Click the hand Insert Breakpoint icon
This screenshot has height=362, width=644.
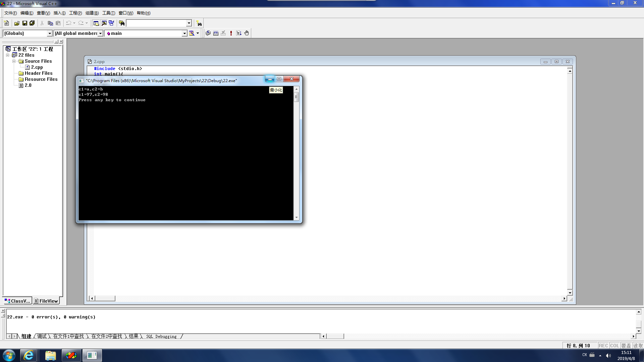pos(247,33)
